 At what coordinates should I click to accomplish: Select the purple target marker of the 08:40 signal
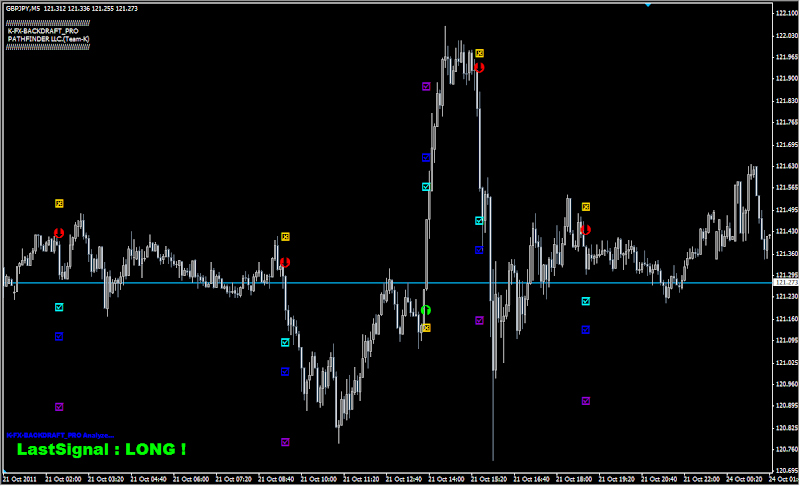(x=285, y=442)
